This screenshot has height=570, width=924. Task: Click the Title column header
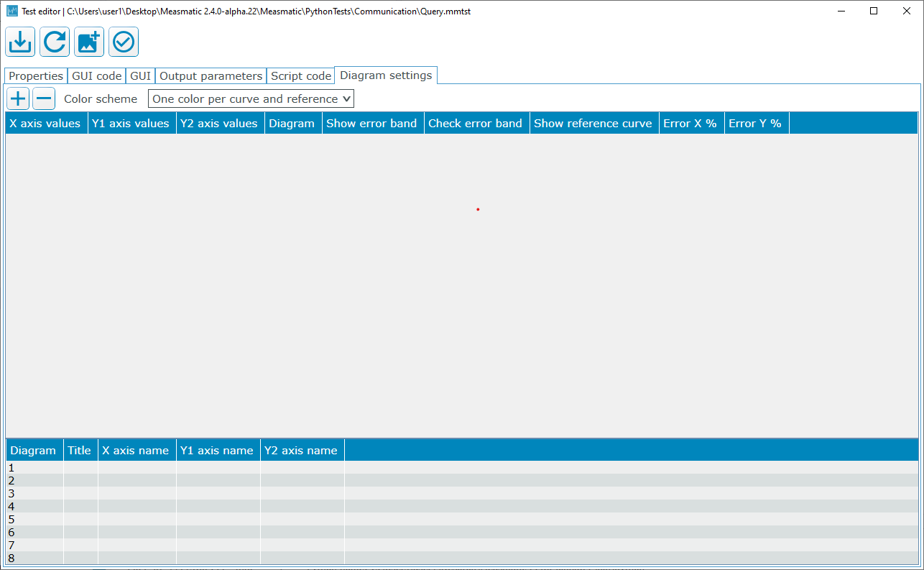(80, 450)
